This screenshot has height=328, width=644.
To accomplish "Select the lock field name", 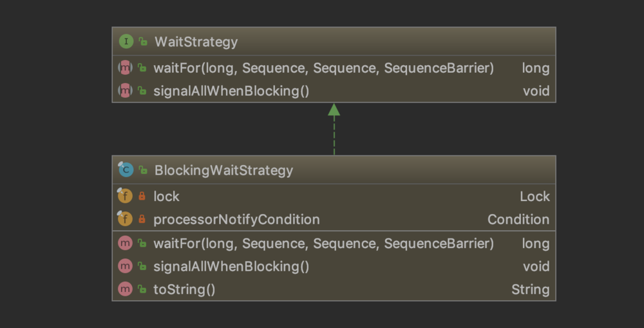I will pos(166,197).
